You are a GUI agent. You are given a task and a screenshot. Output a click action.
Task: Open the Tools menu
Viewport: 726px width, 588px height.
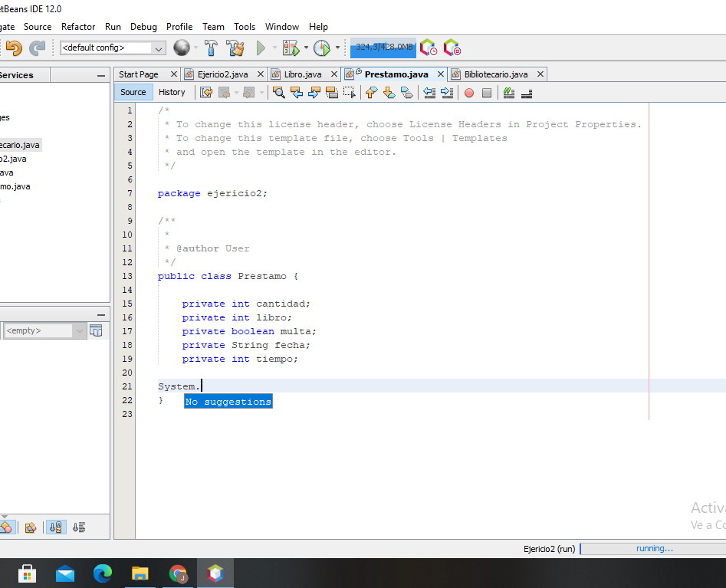[245, 27]
